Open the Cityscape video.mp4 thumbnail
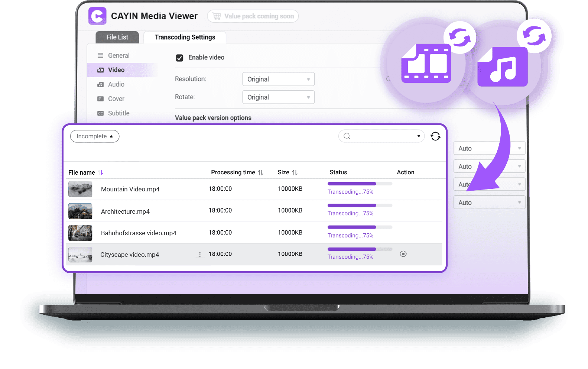 [80, 255]
